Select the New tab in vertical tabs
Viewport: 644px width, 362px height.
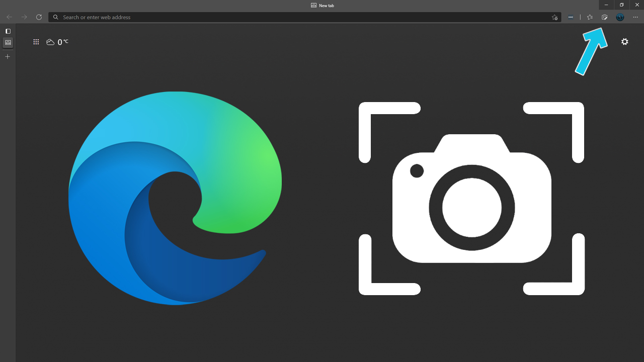click(x=8, y=43)
